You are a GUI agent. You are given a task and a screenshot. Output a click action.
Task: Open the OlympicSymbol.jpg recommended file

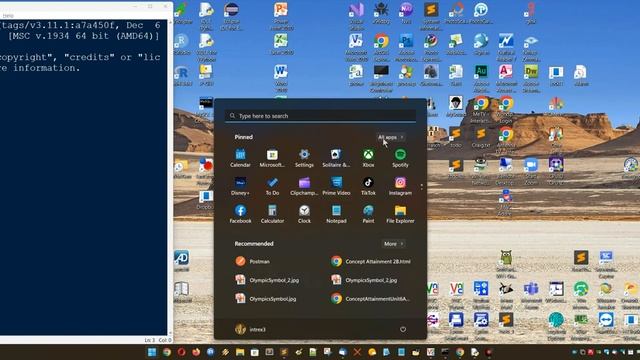coord(266,299)
